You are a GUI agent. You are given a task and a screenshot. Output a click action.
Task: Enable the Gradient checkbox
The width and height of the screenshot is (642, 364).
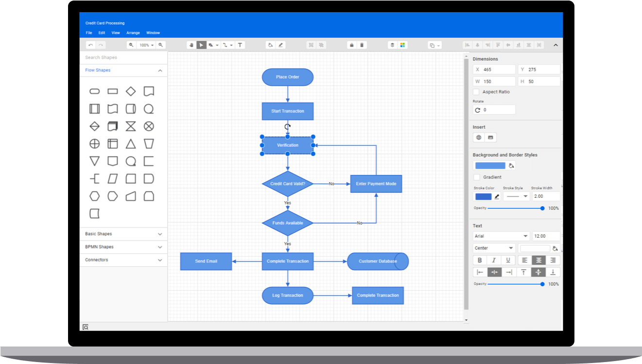(477, 177)
